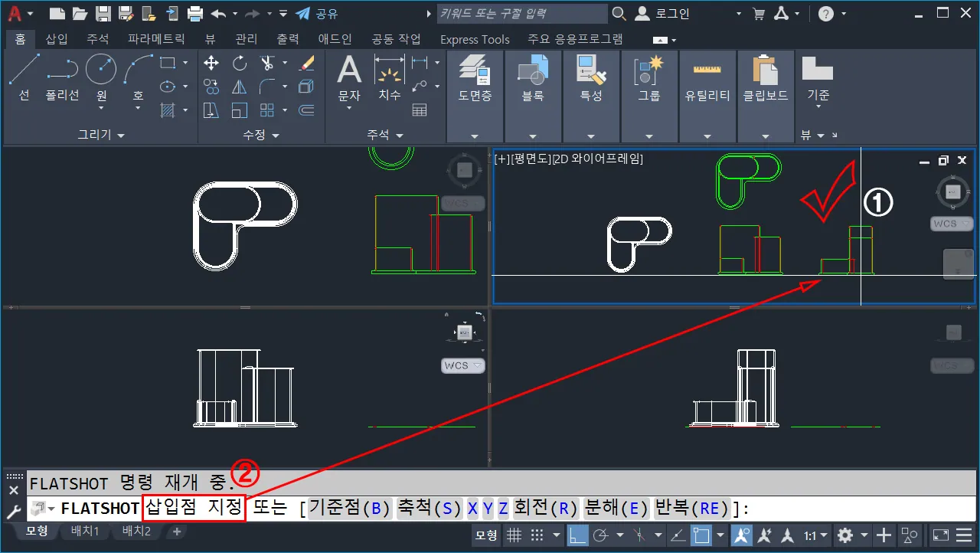
Task: Add a new layout with plus tab
Action: 177,531
